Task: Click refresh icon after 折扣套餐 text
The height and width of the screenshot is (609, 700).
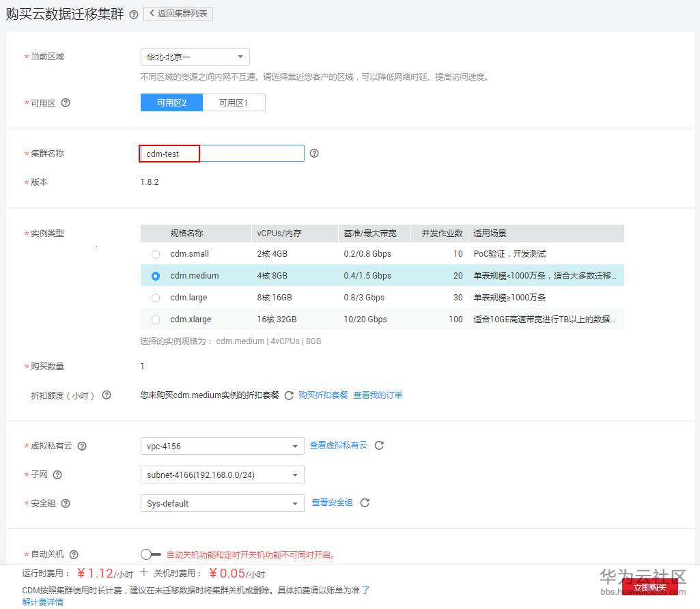Action: click(289, 395)
